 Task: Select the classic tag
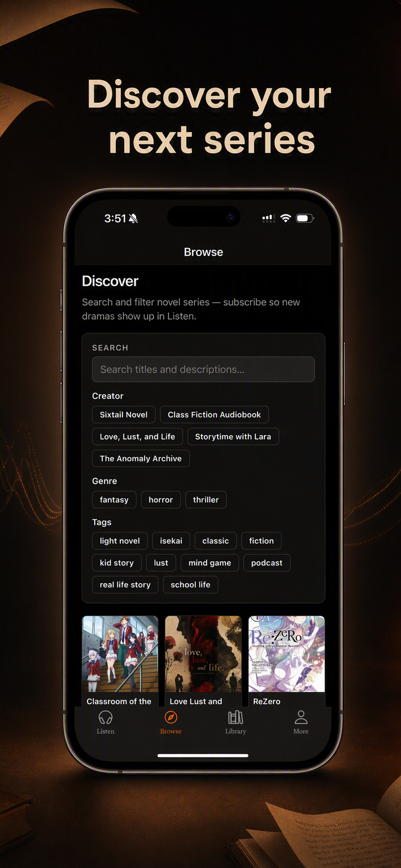coord(216,541)
